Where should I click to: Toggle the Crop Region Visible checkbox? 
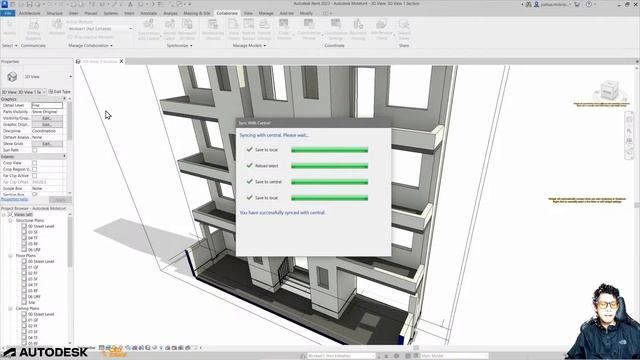click(x=34, y=169)
